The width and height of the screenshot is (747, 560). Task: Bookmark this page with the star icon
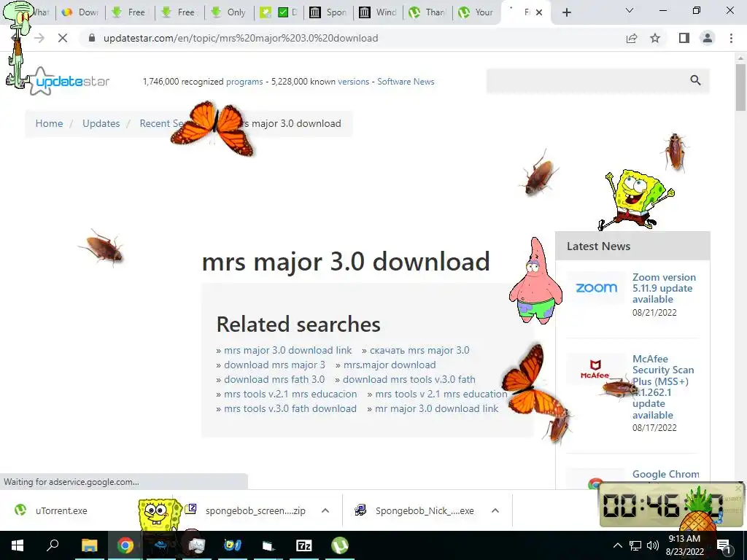coord(656,38)
